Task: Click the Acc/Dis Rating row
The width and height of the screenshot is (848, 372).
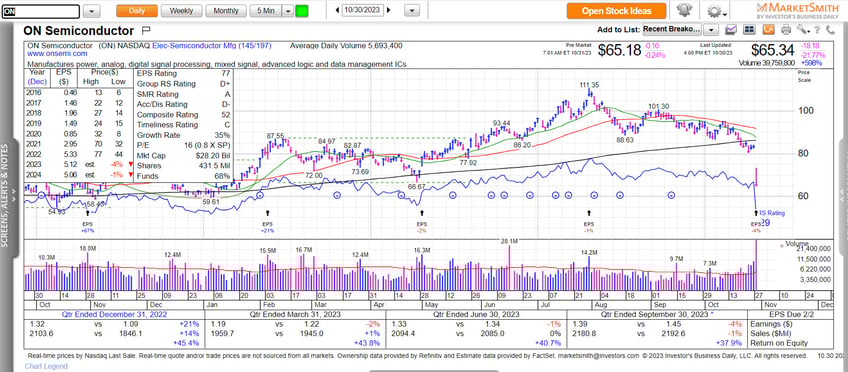Action: [x=183, y=104]
